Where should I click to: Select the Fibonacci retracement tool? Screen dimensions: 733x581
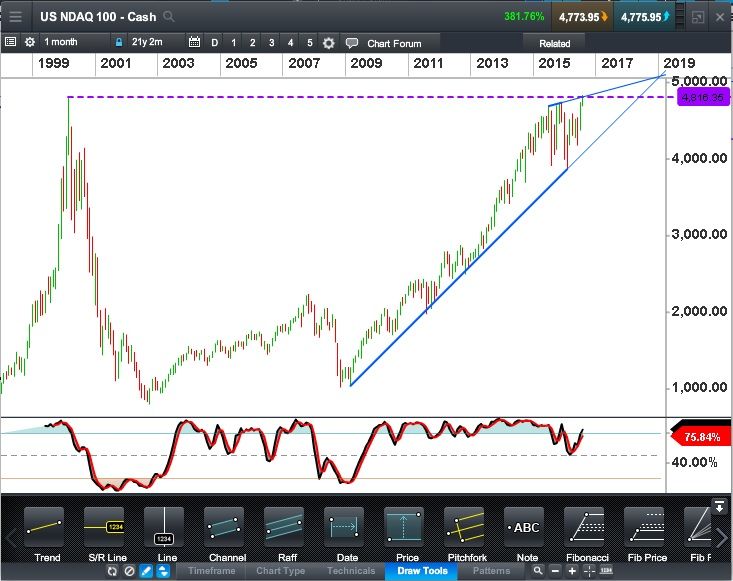pos(584,527)
